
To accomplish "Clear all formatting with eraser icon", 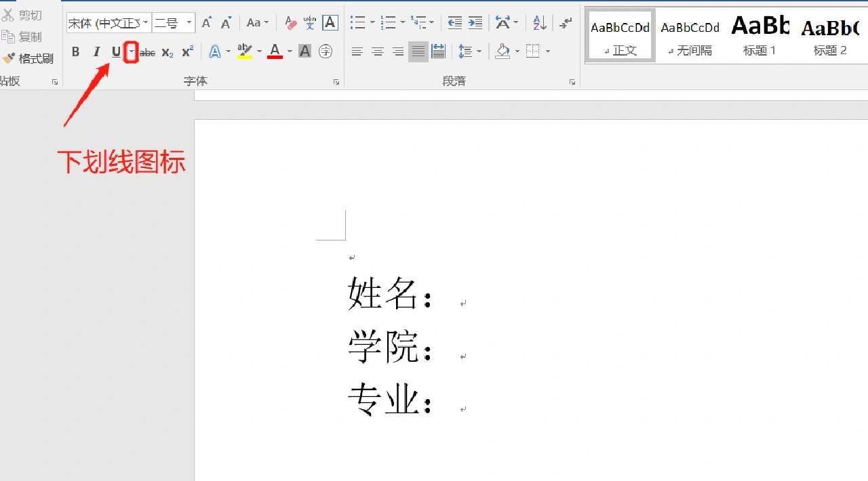I will point(291,23).
